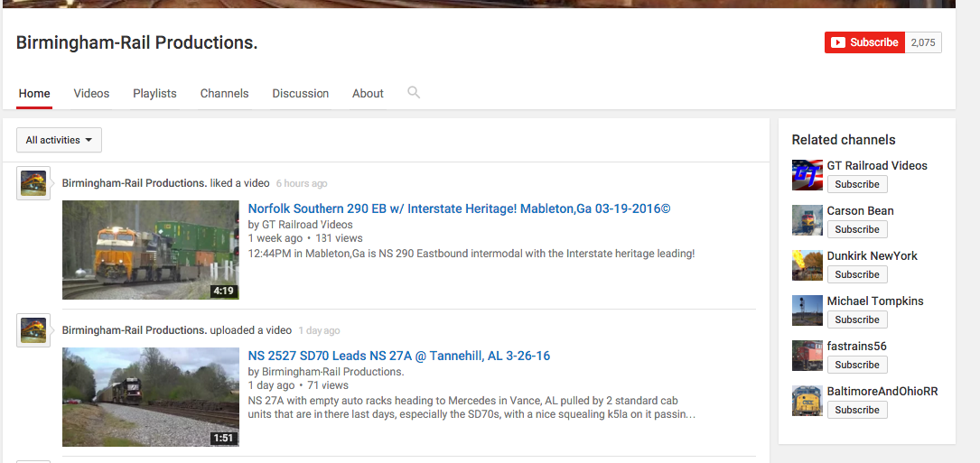This screenshot has height=463, width=980.
Task: Switch to the Home tab
Action: pyautogui.click(x=34, y=94)
